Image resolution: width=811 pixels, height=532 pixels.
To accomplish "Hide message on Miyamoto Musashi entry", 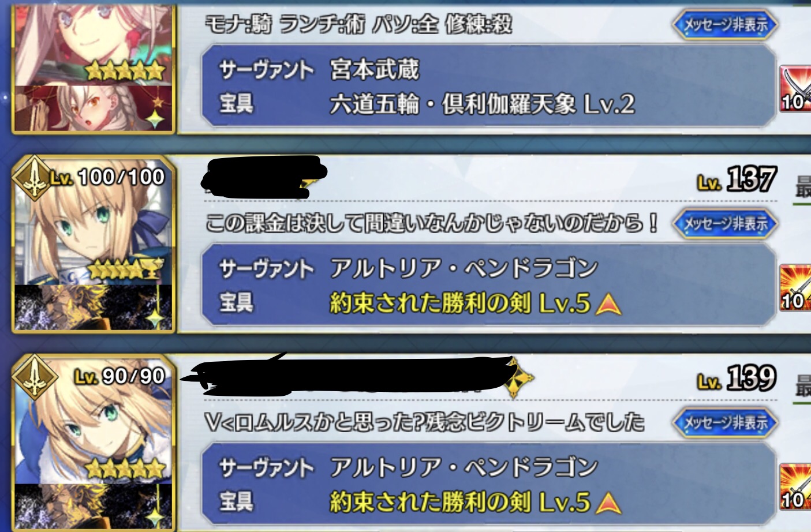I will 726,24.
